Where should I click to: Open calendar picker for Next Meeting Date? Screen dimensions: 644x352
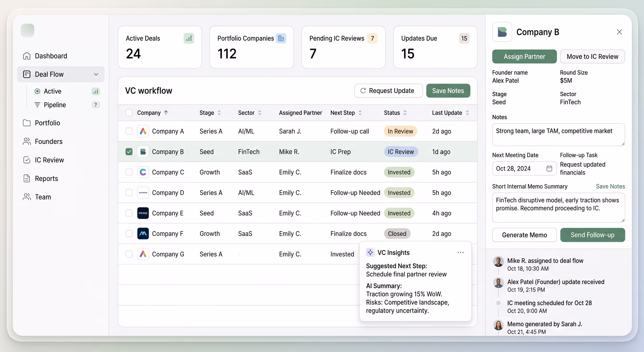(549, 168)
